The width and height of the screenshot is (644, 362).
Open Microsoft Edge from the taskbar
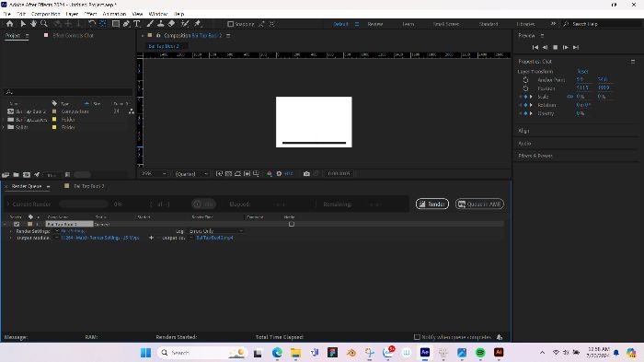277,352
